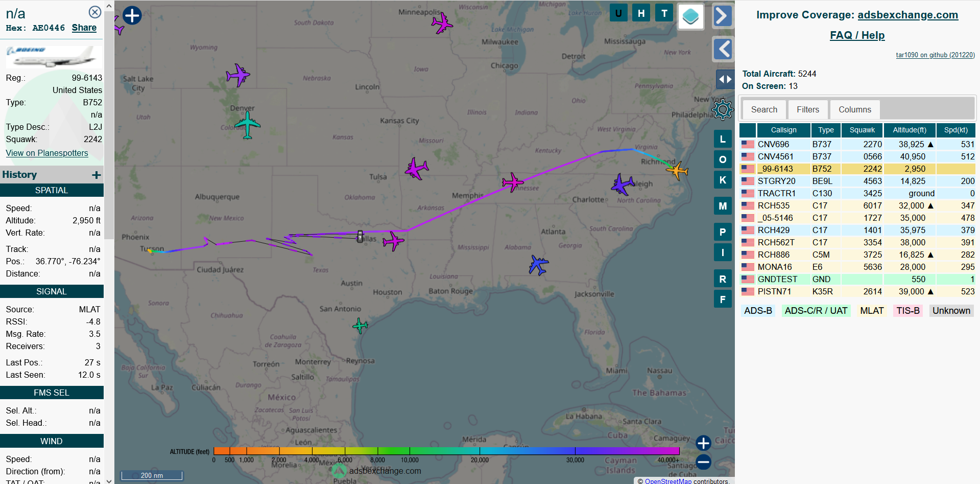Toggle the H map button
This screenshot has width=980, height=484.
(x=641, y=13)
